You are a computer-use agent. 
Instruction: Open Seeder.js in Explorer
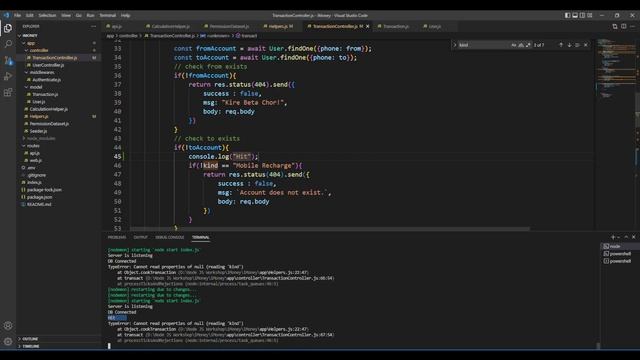tap(38, 131)
